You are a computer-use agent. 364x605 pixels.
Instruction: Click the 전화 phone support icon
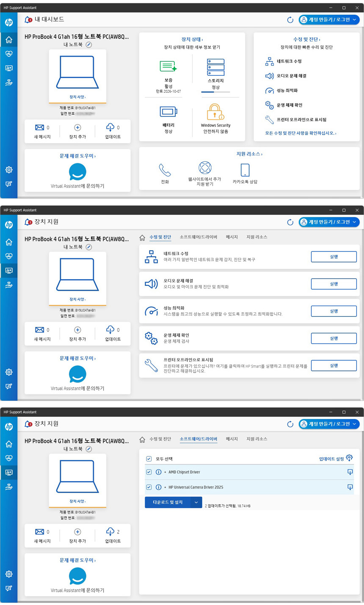tap(165, 170)
